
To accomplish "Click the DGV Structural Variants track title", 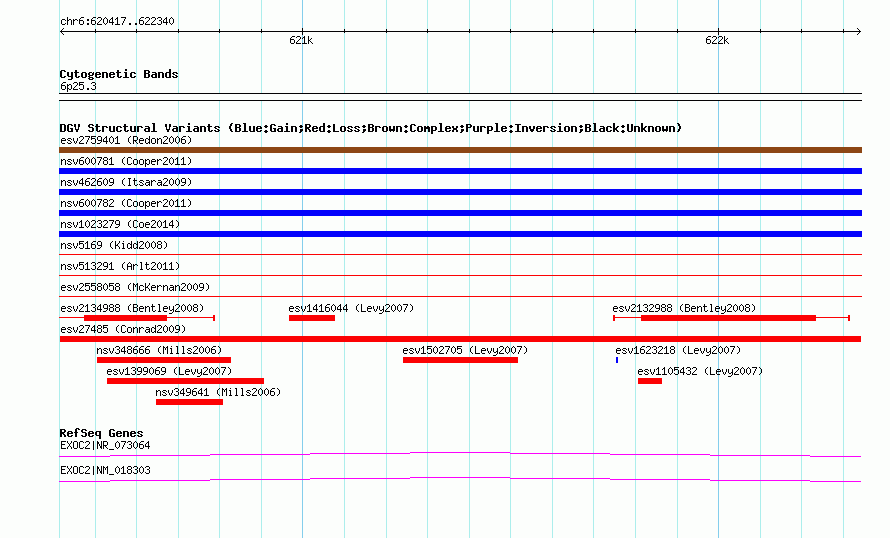I will pyautogui.click(x=370, y=128).
